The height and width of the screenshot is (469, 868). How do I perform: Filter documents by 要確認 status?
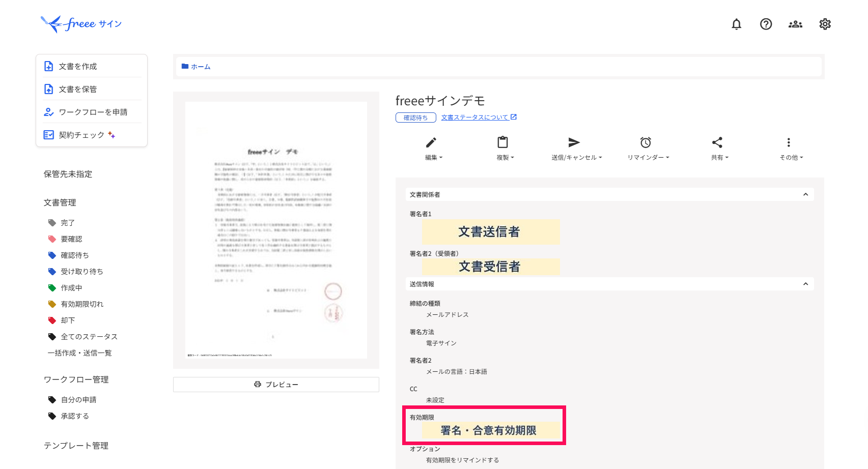(71, 239)
